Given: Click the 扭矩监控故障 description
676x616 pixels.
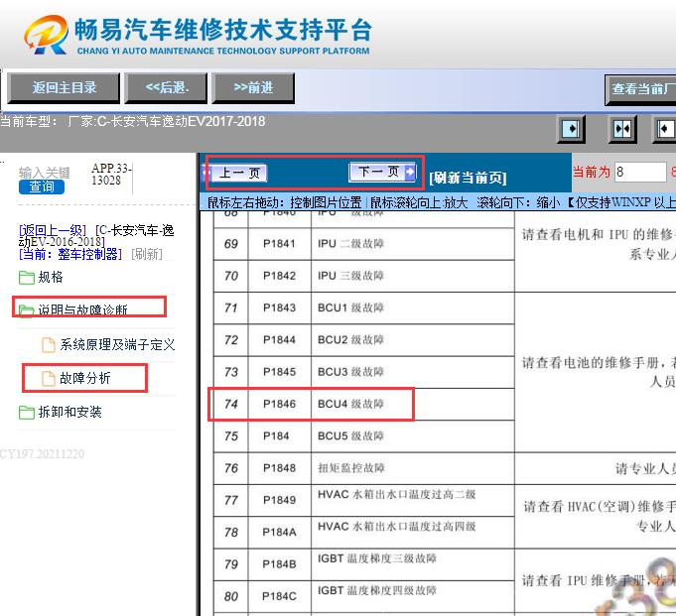Looking at the screenshot, I should (x=351, y=468).
